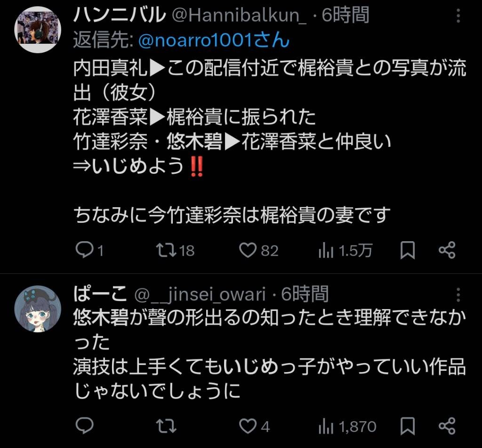Visit the @Hannibalkun_ handle
The height and width of the screenshot is (448, 482).
click(240, 15)
